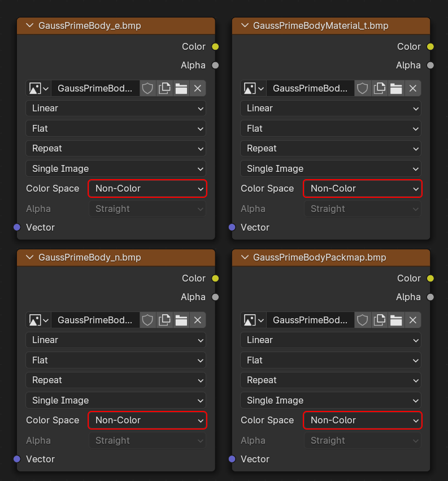Click Vector input socket of GaussPrimeBody_n.bmp
Image resolution: width=448 pixels, height=481 pixels.
pyautogui.click(x=17, y=459)
